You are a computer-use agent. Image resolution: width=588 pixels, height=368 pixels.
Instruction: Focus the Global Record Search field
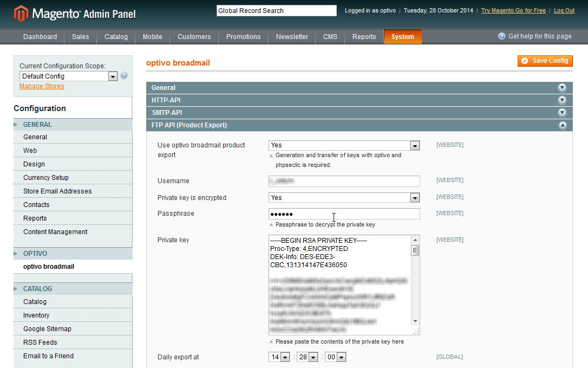[x=276, y=10]
